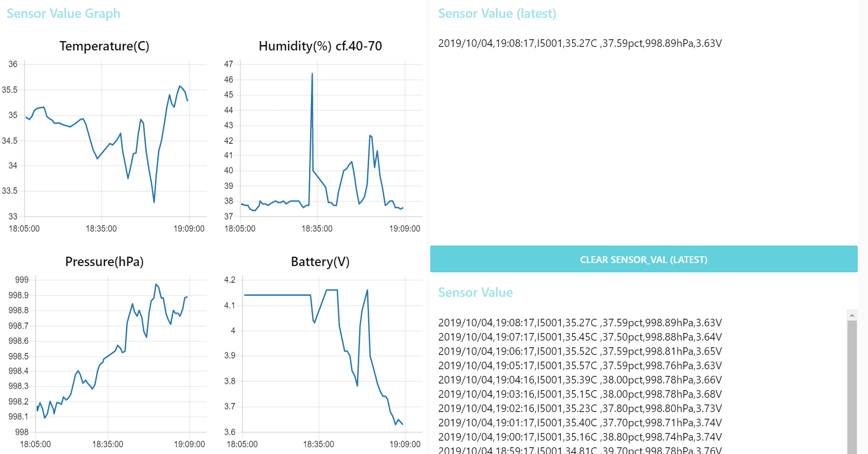This screenshot has height=454, width=868.
Task: Click the 4.2 axis label on Battery chart
Action: click(230, 280)
